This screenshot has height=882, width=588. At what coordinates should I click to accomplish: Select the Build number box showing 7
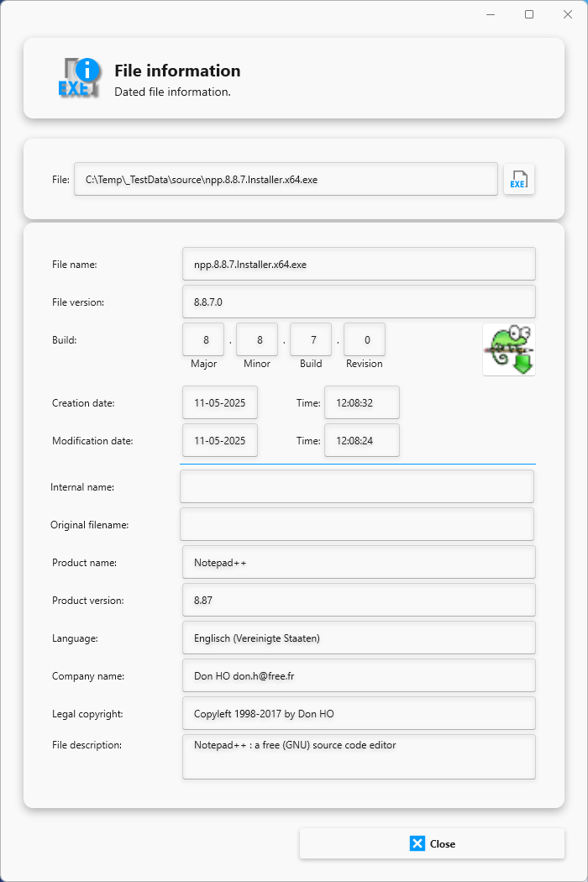point(311,339)
